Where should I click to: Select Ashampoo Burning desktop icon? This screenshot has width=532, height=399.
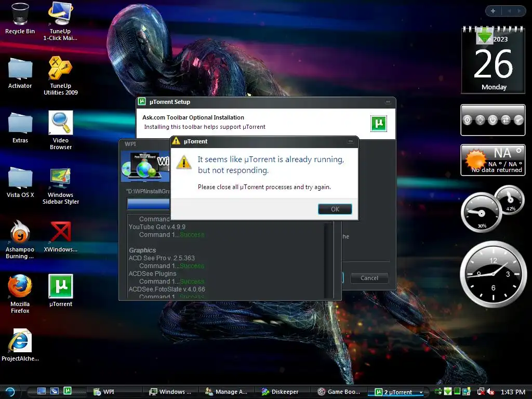(x=20, y=240)
